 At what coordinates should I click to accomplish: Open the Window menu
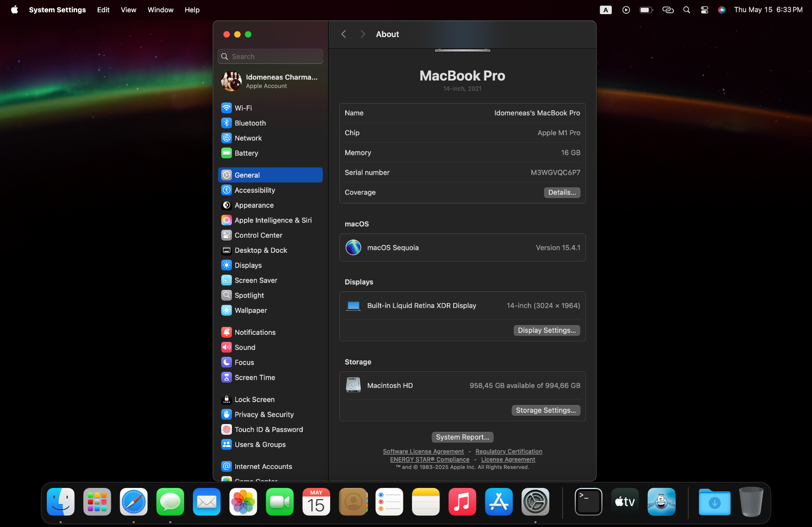(161, 10)
